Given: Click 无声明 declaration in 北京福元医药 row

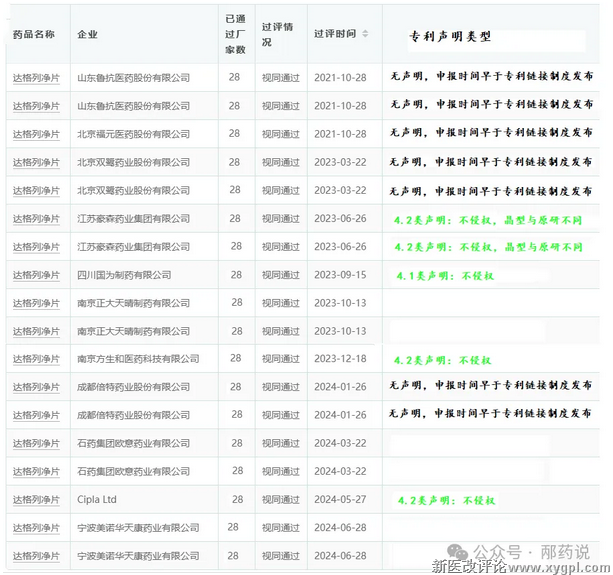Looking at the screenshot, I should [491, 133].
